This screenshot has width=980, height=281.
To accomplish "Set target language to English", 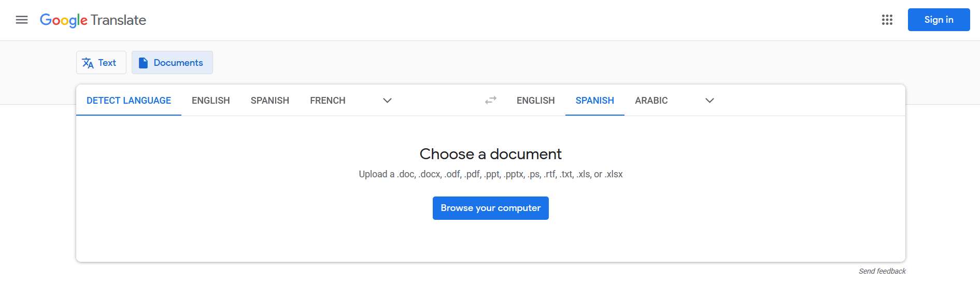I will (535, 101).
